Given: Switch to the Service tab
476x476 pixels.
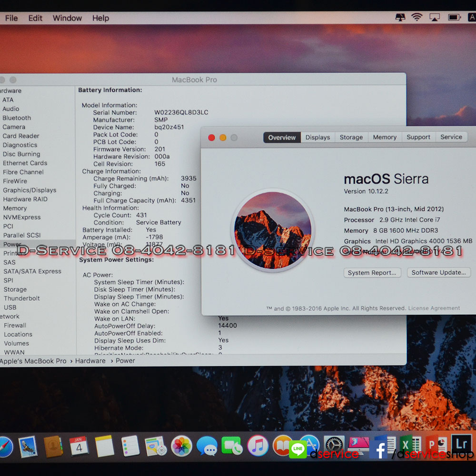Looking at the screenshot, I should pos(451,137).
